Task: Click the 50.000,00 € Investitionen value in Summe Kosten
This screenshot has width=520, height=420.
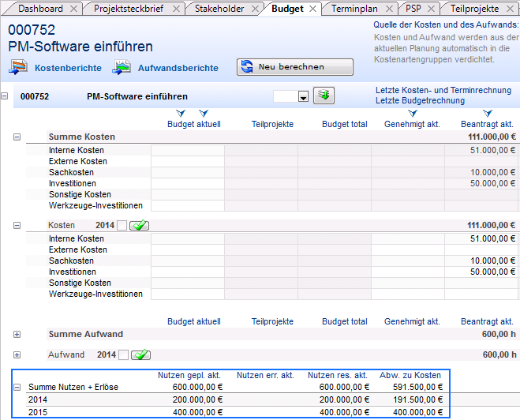Action: (493, 183)
